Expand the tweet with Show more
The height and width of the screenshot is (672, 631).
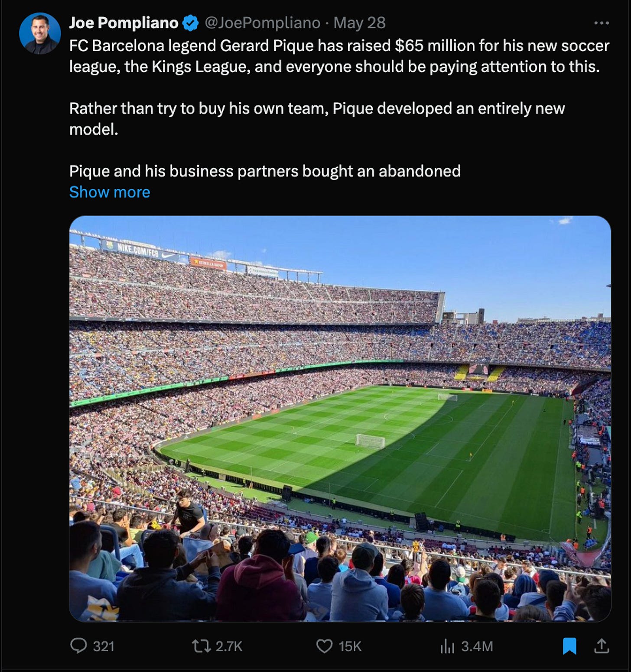(x=110, y=192)
